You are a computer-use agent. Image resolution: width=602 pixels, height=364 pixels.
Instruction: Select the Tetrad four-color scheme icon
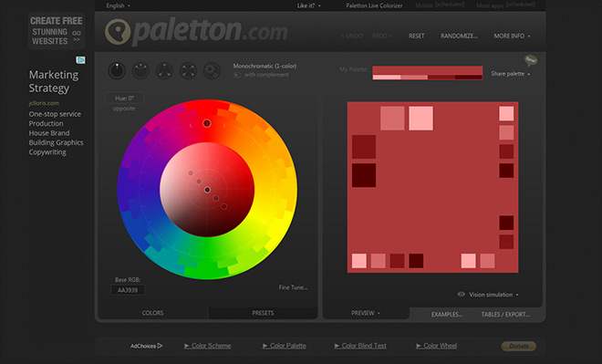click(188, 71)
